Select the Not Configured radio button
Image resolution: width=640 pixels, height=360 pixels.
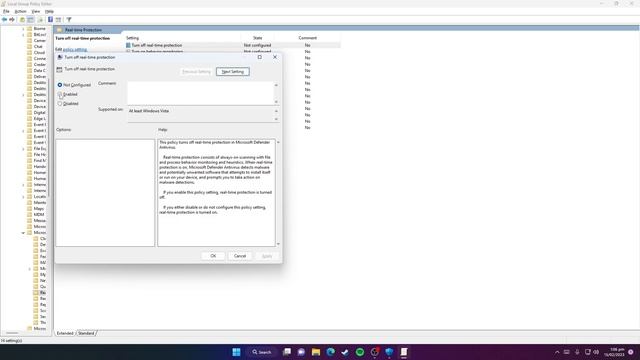[x=60, y=85]
